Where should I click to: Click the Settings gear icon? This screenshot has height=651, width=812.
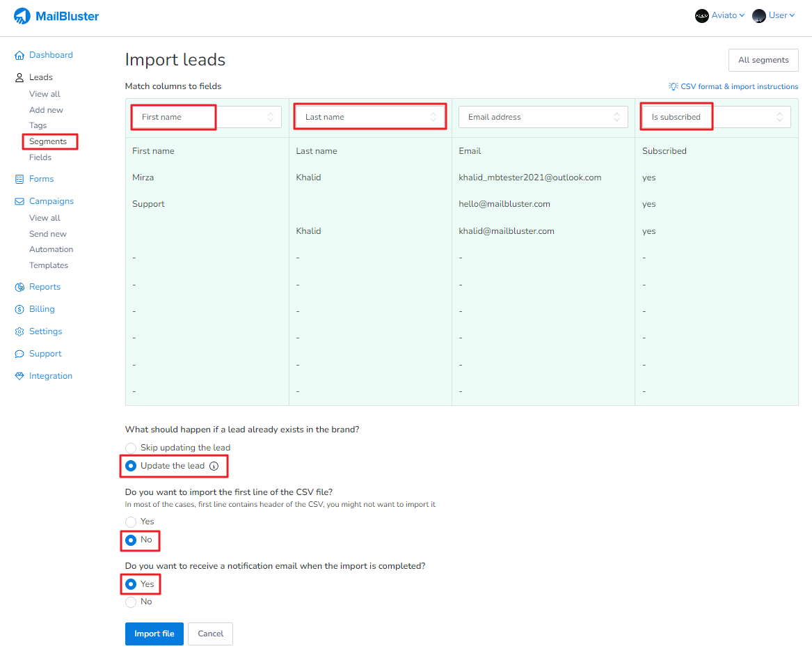19,332
